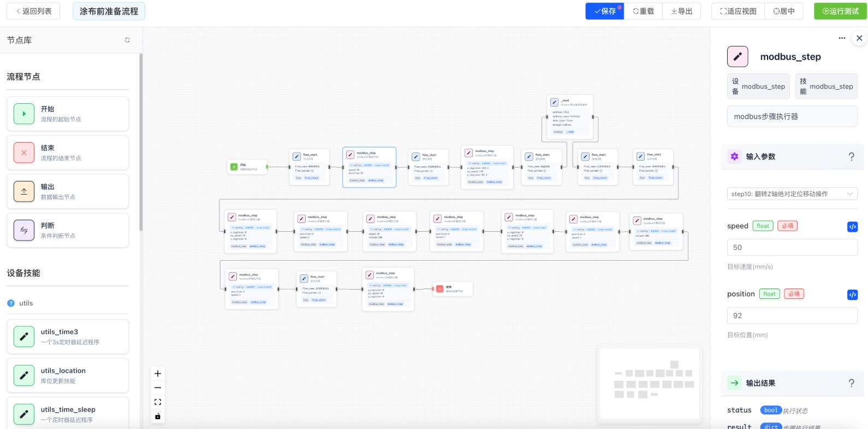This screenshot has height=429, width=868.
Task: Go back via 返回列表 button
Action: pos(33,11)
